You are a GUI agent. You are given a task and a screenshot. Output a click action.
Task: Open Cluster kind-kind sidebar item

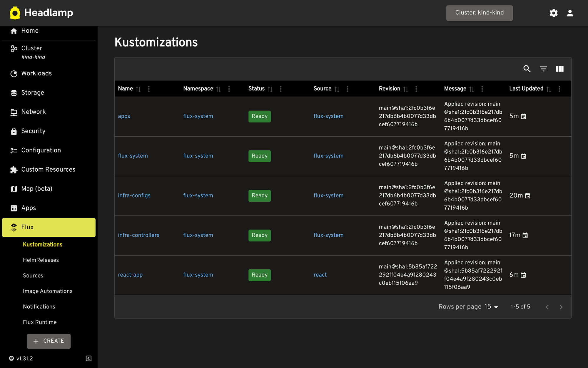coord(49,52)
